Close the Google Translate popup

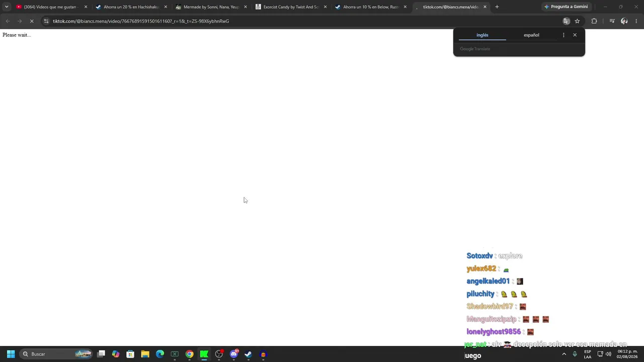coord(575,35)
